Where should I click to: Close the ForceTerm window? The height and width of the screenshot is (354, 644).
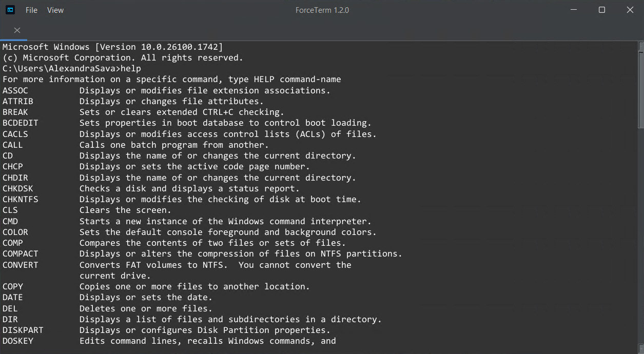[x=630, y=10]
